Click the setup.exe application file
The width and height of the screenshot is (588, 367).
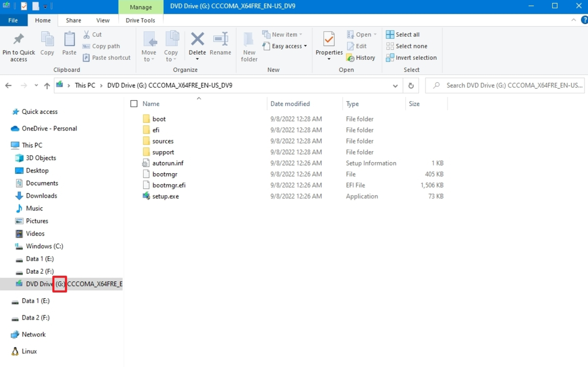tap(166, 196)
